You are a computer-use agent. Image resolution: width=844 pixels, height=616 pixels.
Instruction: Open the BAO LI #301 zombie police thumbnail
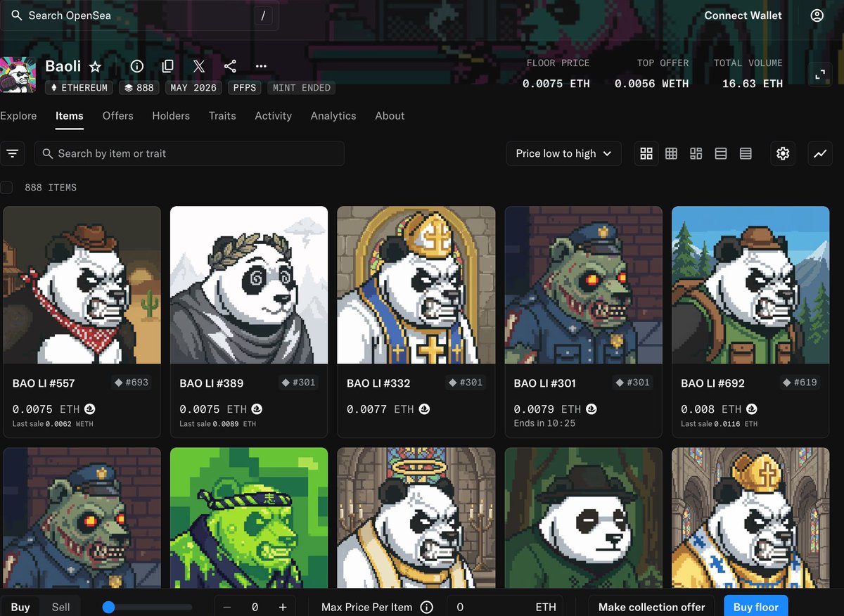pyautogui.click(x=584, y=285)
